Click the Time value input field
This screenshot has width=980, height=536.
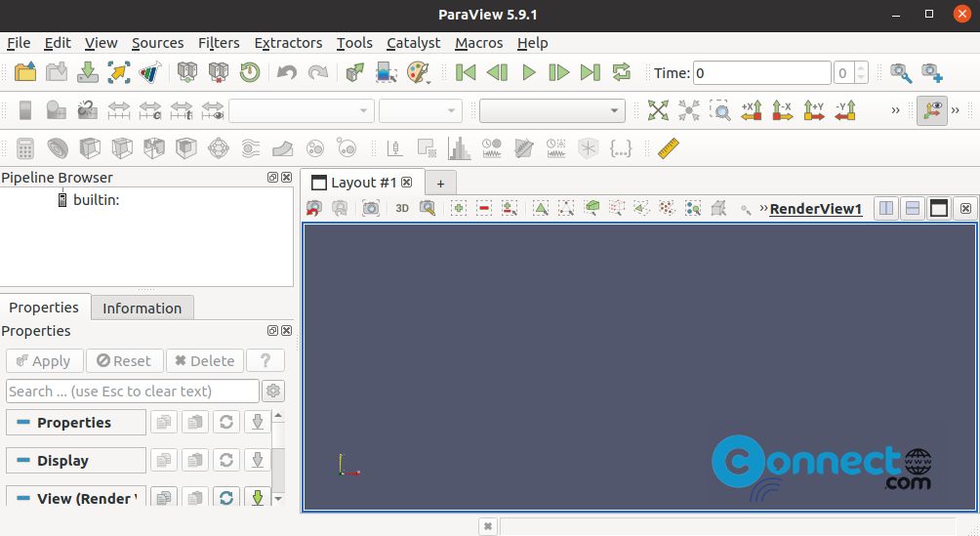[x=762, y=73]
